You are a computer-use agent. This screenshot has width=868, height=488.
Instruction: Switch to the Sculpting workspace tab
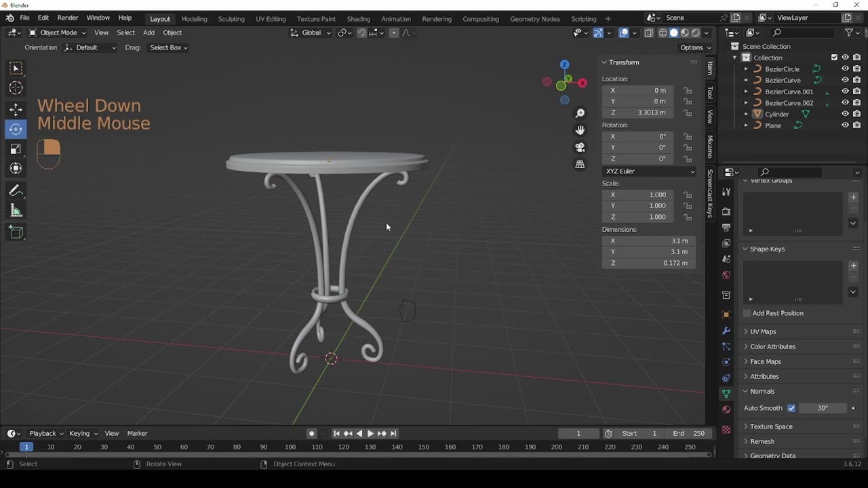click(231, 19)
